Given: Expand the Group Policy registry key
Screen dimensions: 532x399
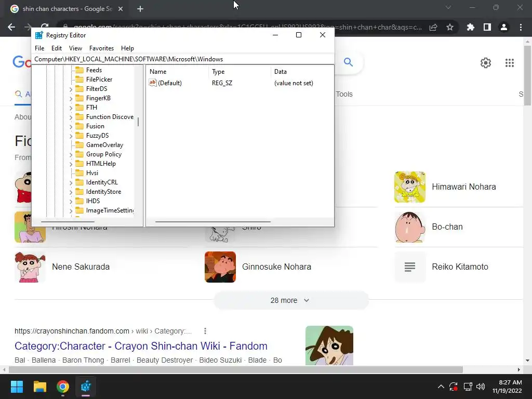Looking at the screenshot, I should coord(71,154).
